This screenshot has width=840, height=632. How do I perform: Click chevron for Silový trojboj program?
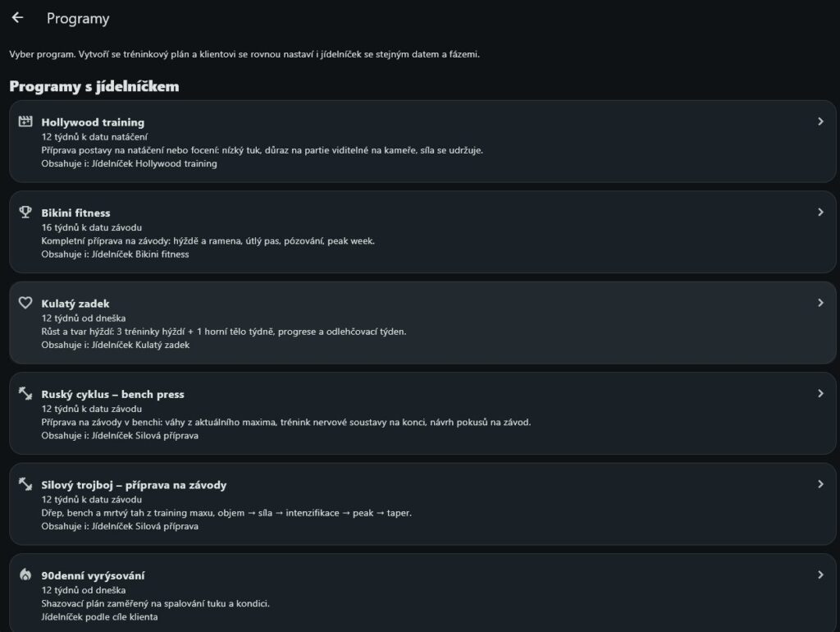(820, 484)
